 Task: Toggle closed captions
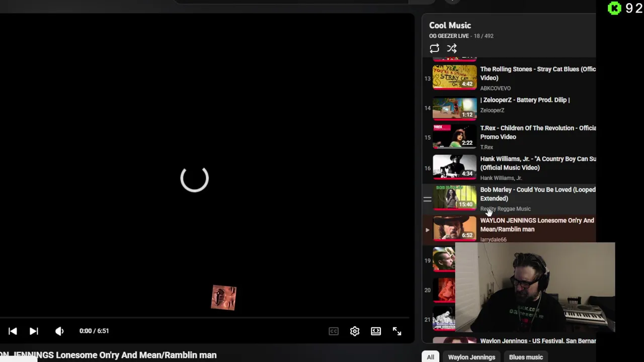(334, 331)
